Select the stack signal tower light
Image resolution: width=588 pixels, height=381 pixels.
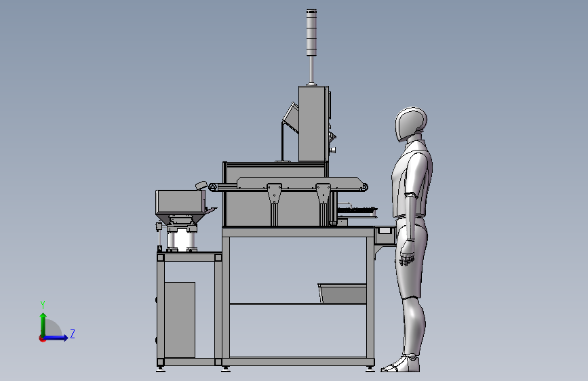click(x=311, y=33)
